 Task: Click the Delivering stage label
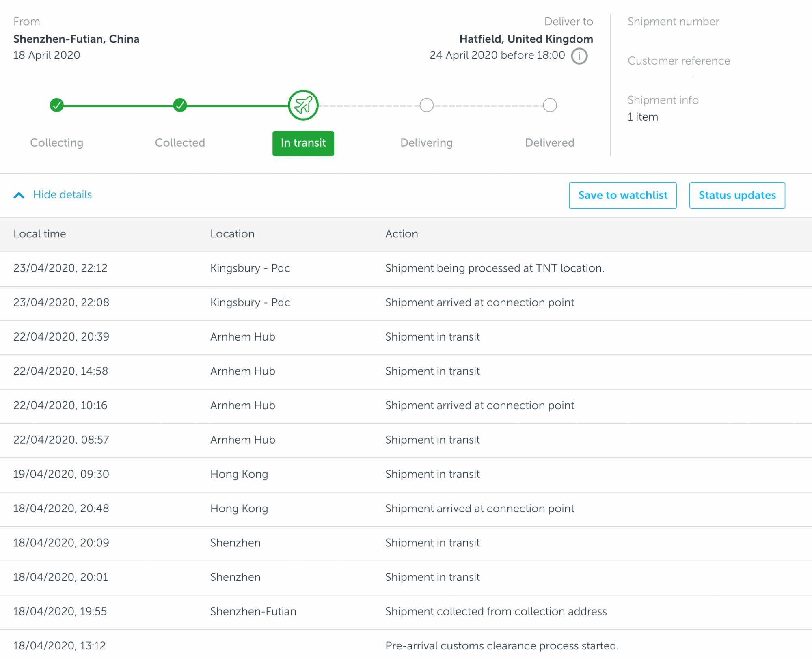click(426, 143)
